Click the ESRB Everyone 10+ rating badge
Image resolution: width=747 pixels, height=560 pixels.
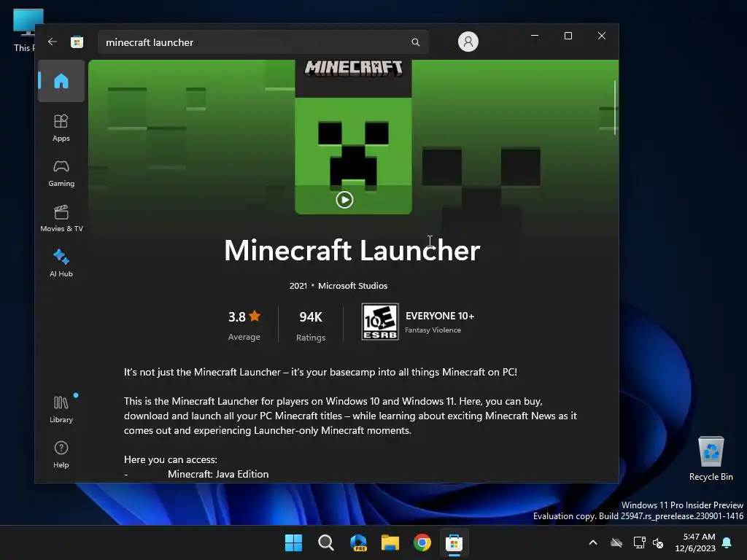tap(380, 322)
